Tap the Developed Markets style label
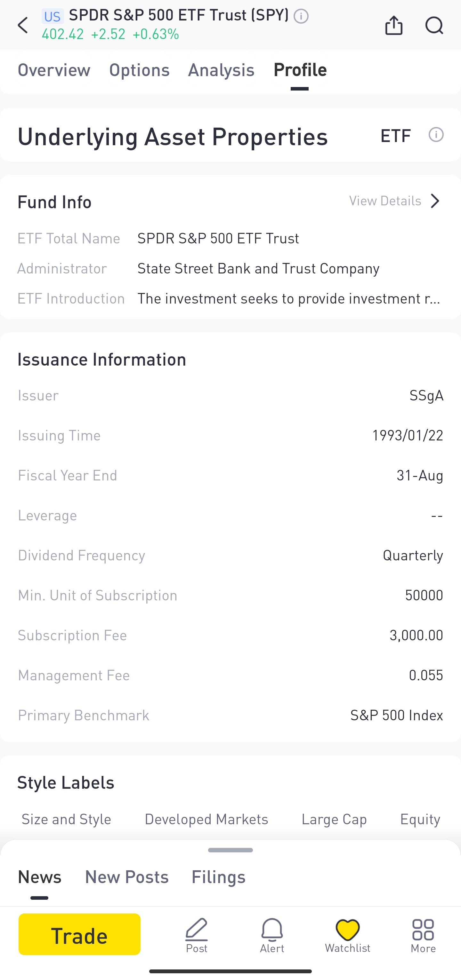This screenshot has width=461, height=980. 206,819
